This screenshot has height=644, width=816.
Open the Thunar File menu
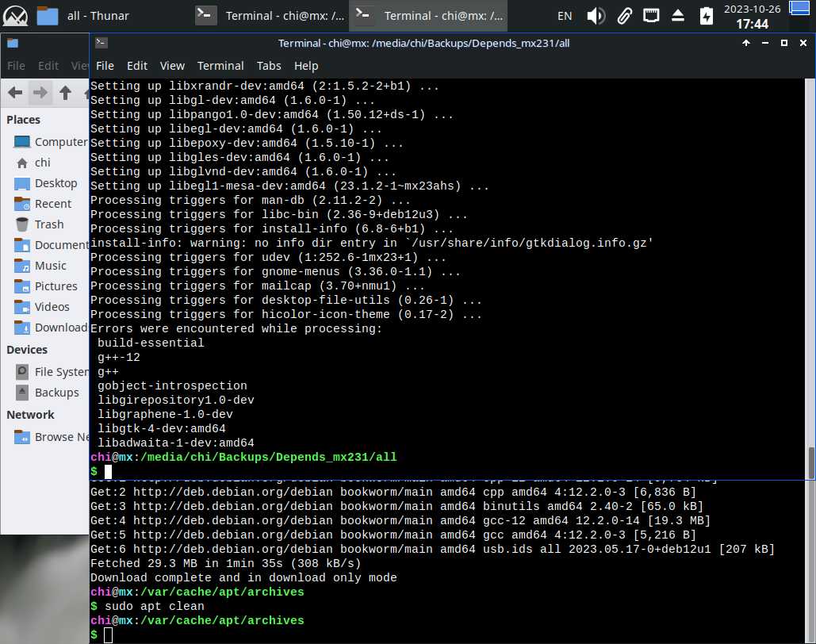[x=16, y=66]
